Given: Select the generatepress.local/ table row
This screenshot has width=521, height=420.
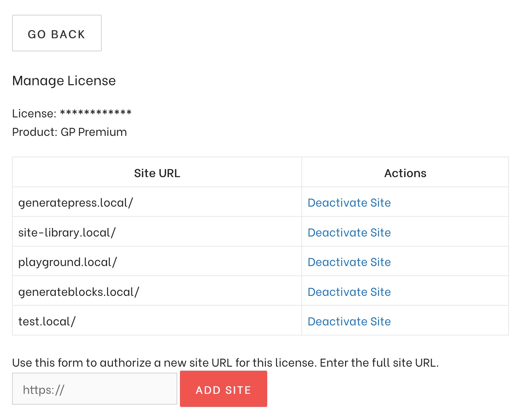Looking at the screenshot, I should [x=76, y=202].
